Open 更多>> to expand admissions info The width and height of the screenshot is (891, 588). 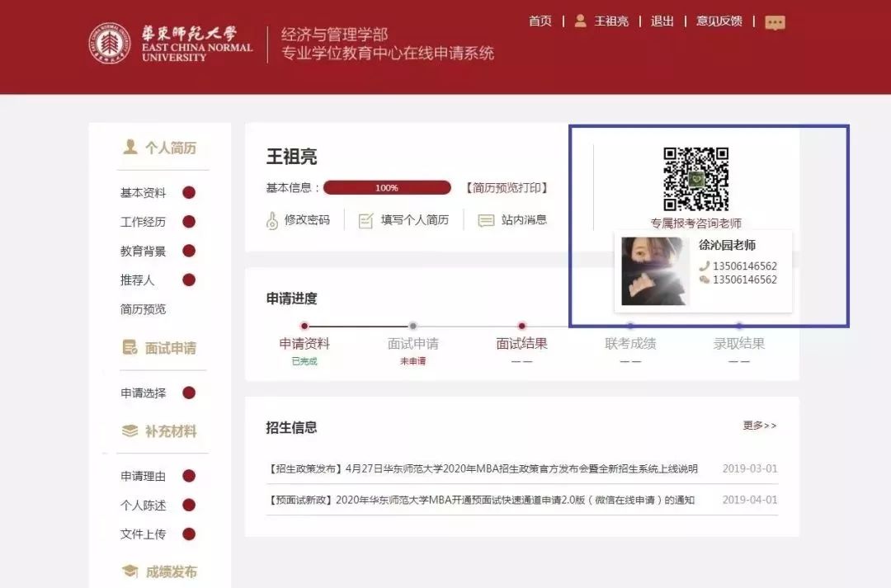(x=760, y=426)
